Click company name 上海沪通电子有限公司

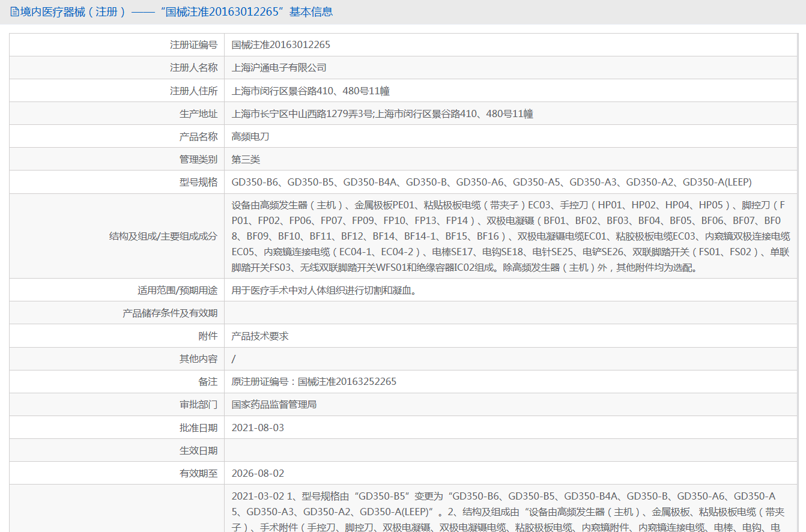click(x=279, y=68)
